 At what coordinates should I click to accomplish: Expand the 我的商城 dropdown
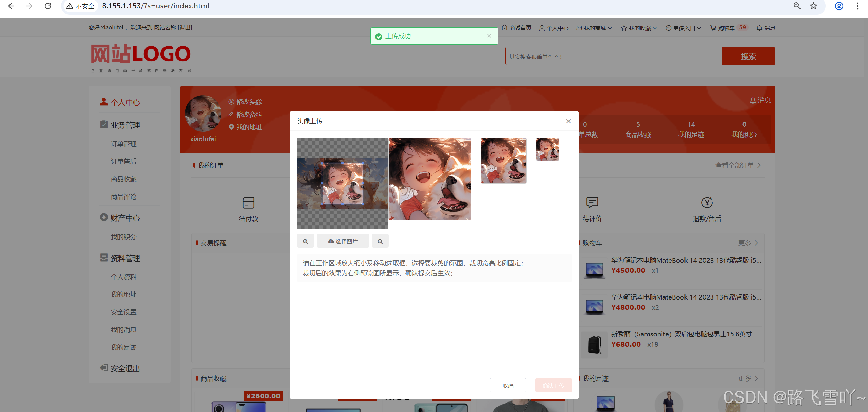pyautogui.click(x=594, y=28)
